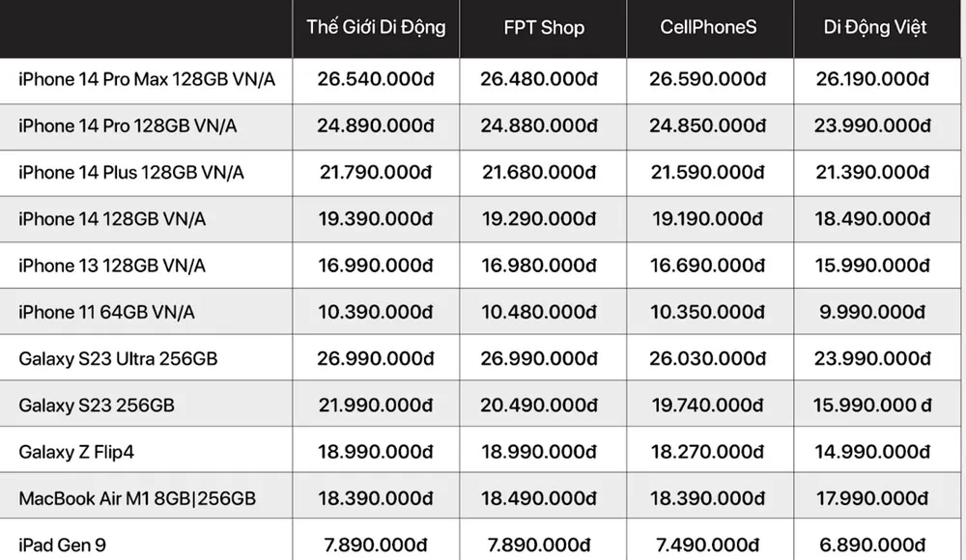Click the CellPhoneS column header

click(708, 27)
